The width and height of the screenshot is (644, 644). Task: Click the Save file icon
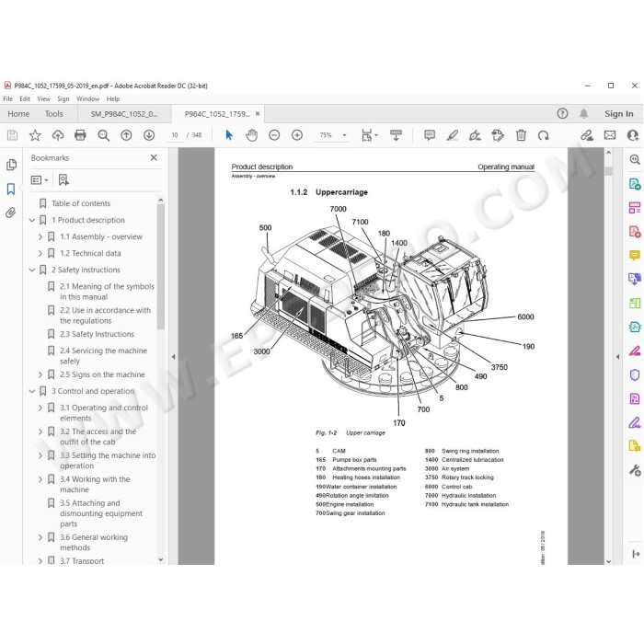(x=12, y=135)
